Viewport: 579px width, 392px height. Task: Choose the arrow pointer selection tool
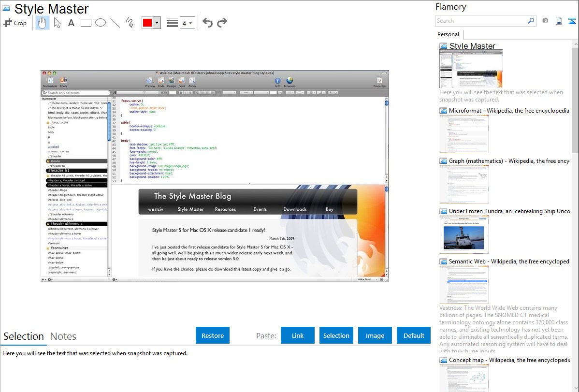(x=57, y=23)
